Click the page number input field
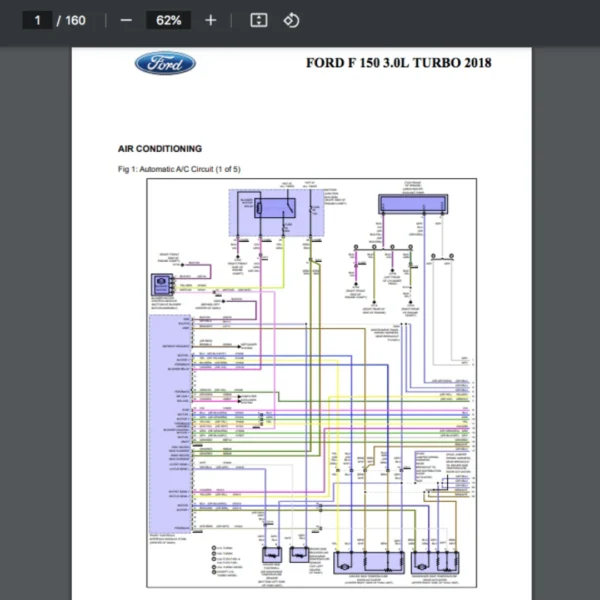This screenshot has width=600, height=600. coord(37,20)
